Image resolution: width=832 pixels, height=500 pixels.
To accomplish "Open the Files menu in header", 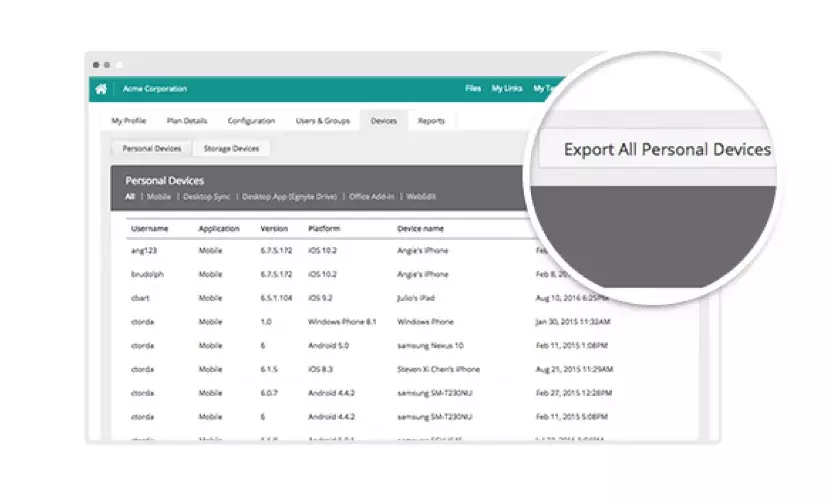I will [473, 88].
